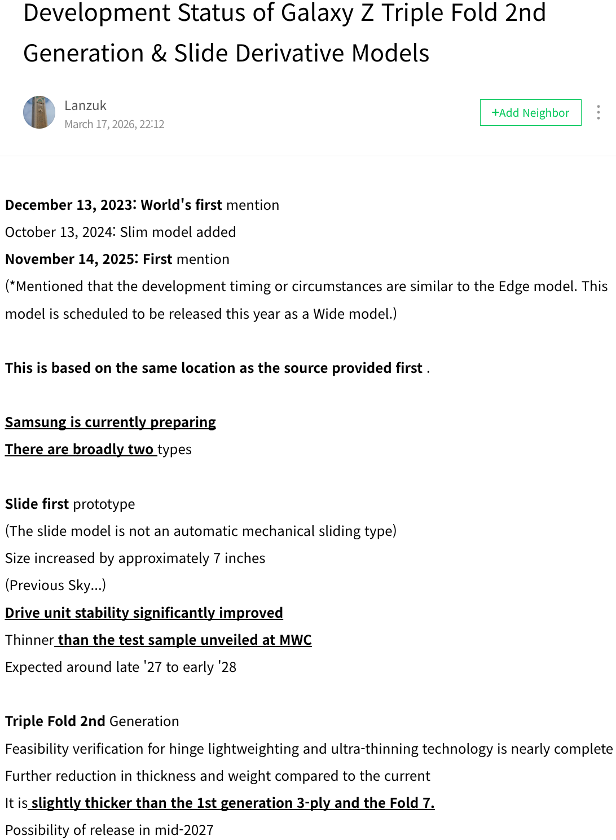This screenshot has height=840, width=616.
Task: Click the "Slide first prototype" heading
Action: pos(70,504)
